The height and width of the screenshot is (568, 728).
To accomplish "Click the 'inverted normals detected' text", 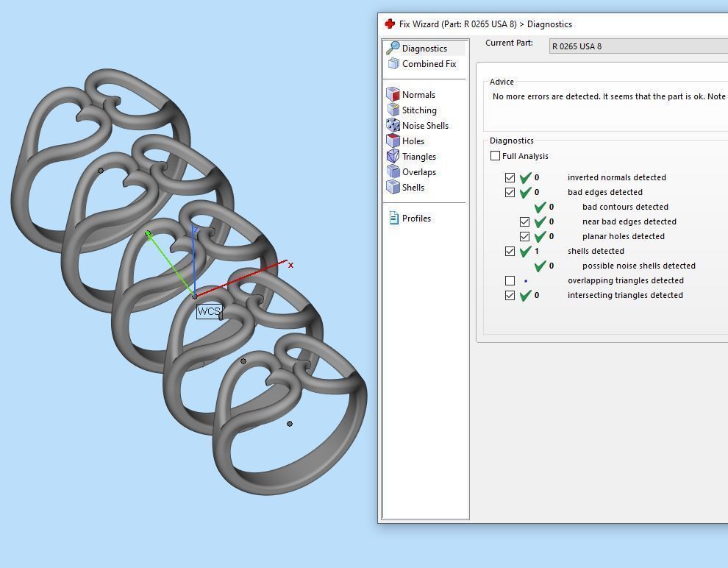I will (x=616, y=177).
